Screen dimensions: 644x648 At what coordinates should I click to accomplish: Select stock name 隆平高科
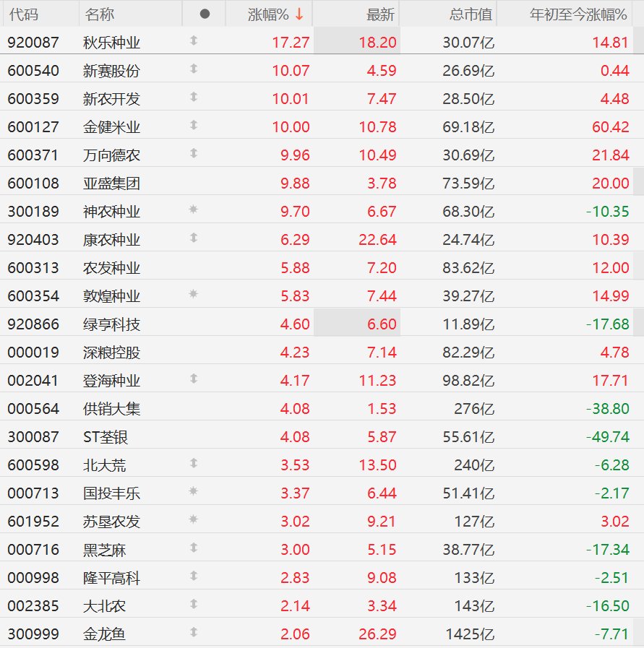[x=111, y=578]
